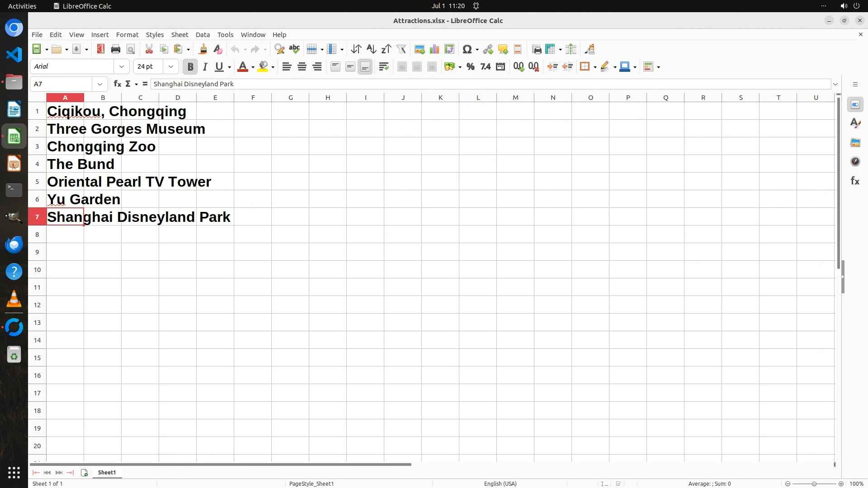Click the Export as PDF icon

[100, 49]
